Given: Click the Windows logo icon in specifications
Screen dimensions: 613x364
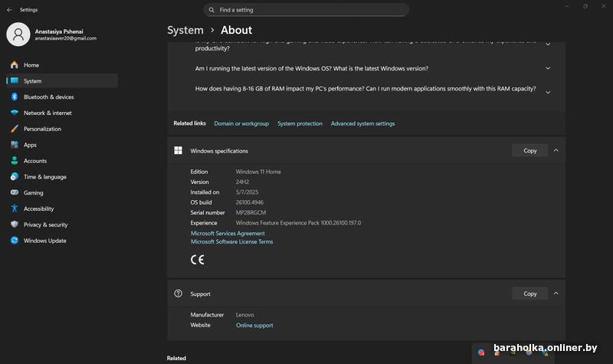Looking at the screenshot, I should (178, 150).
